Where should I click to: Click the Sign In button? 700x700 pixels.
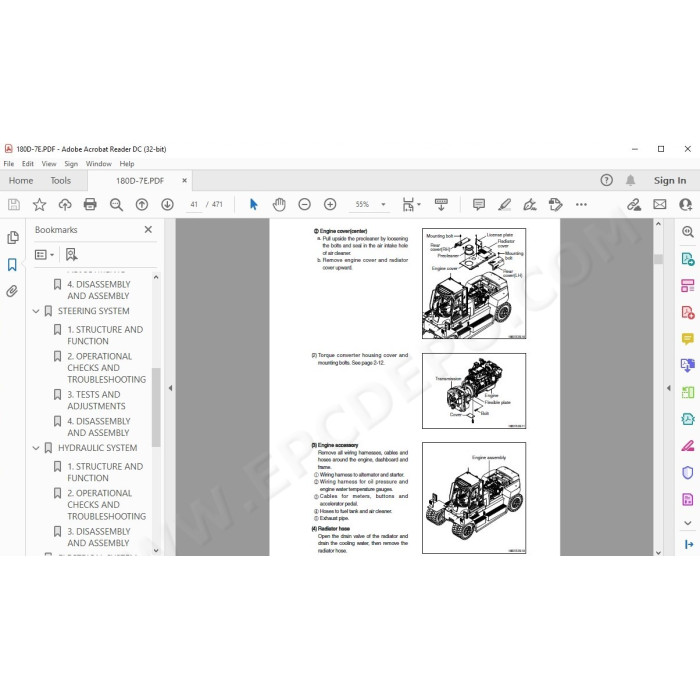click(x=670, y=180)
